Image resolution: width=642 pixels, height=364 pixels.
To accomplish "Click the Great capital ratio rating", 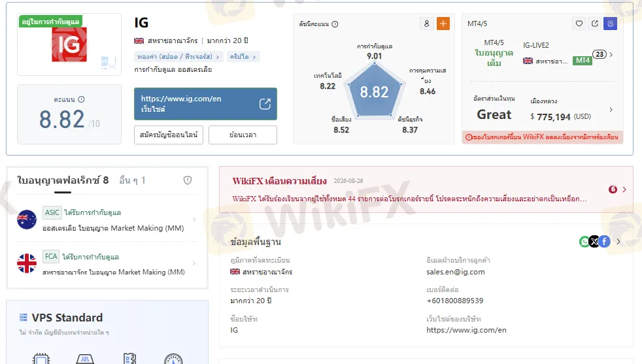I will pos(494,114).
